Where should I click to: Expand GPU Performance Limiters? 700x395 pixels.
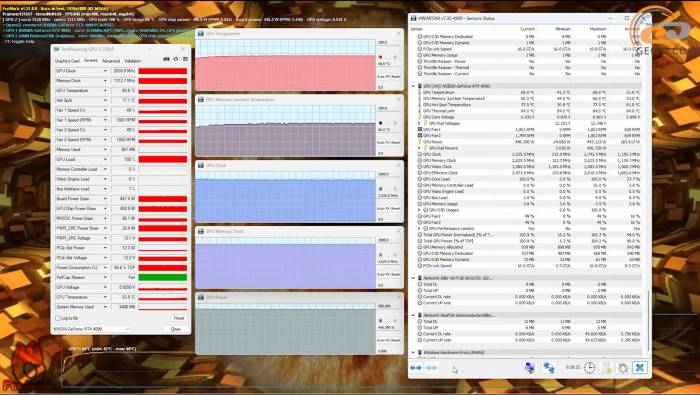[x=419, y=229]
